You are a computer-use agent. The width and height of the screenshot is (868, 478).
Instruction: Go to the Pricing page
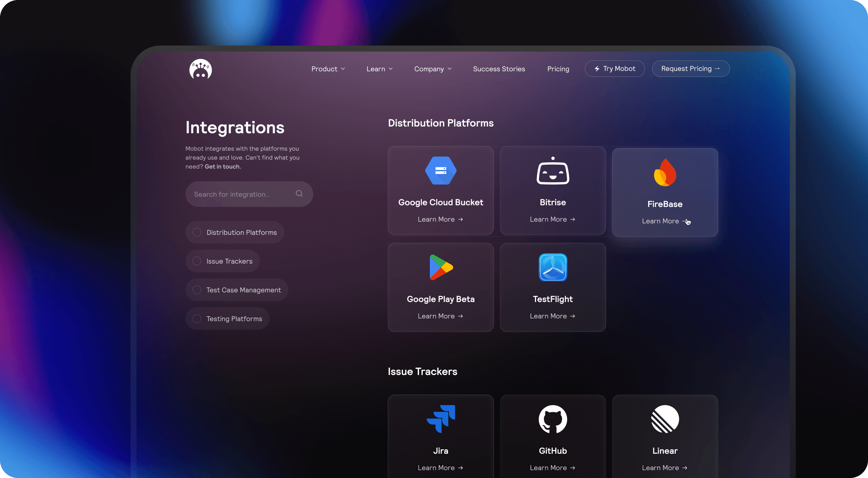pyautogui.click(x=558, y=69)
